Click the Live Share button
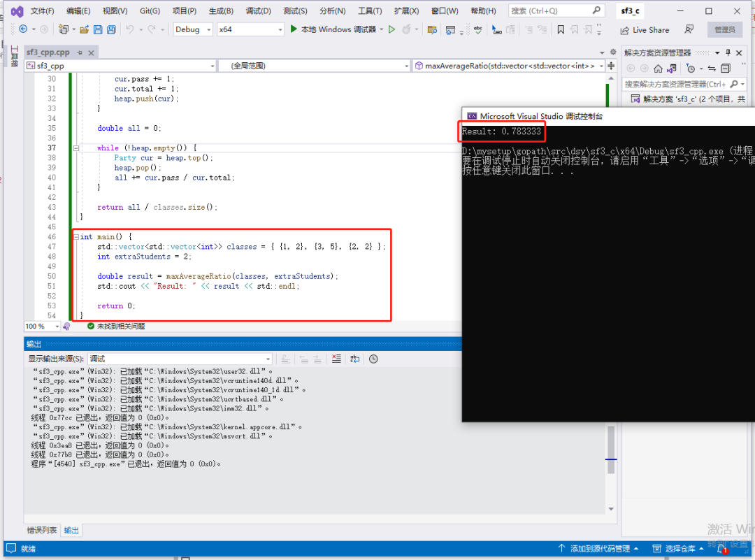755x560 pixels. pos(645,30)
